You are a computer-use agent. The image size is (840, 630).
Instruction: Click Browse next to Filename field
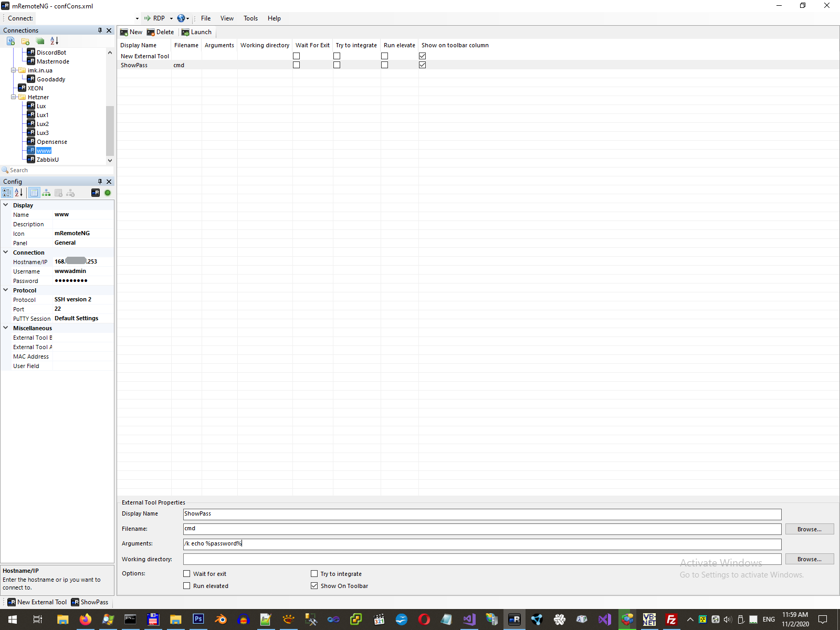coord(810,529)
